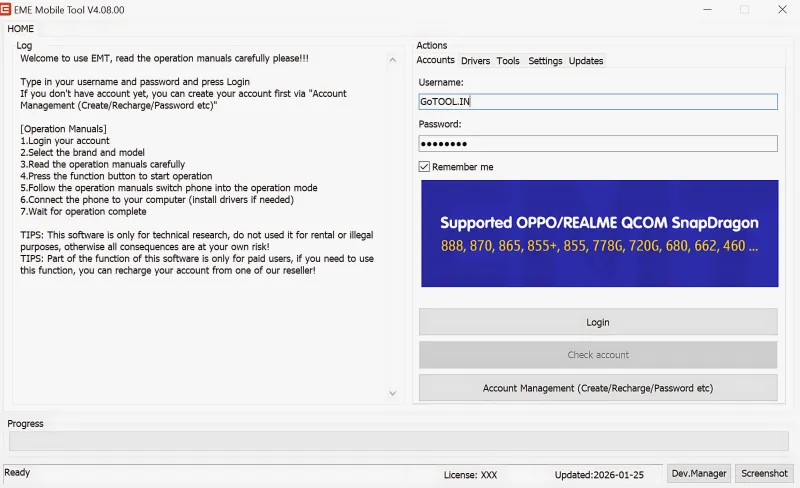Switch to the Drivers tab
Viewport: 800px width, 488px height.
[x=476, y=61]
